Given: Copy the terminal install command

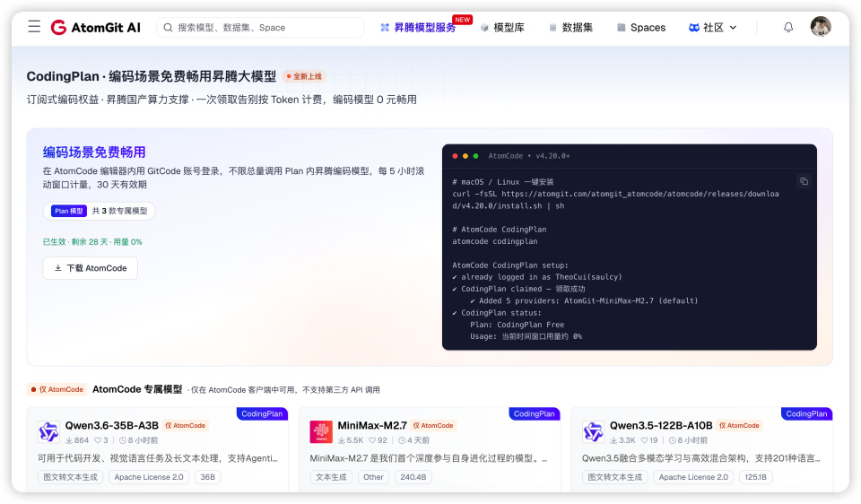Looking at the screenshot, I should (804, 181).
